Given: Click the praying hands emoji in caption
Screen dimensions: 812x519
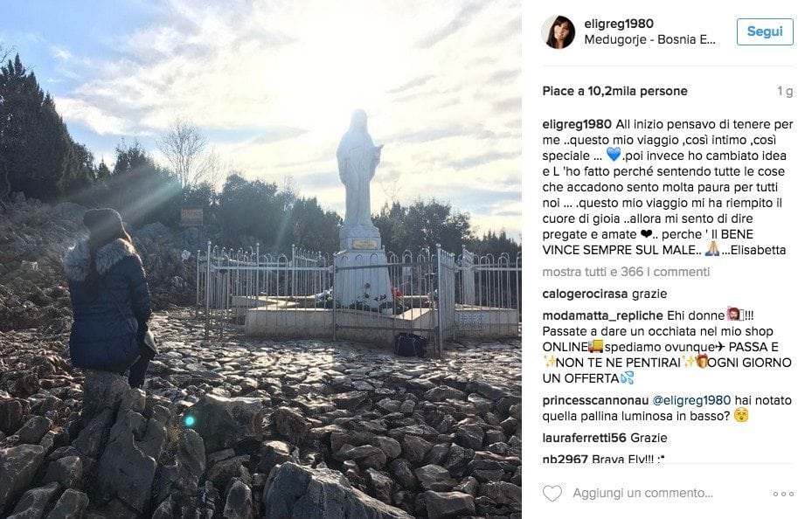Looking at the screenshot, I should click(x=712, y=249).
